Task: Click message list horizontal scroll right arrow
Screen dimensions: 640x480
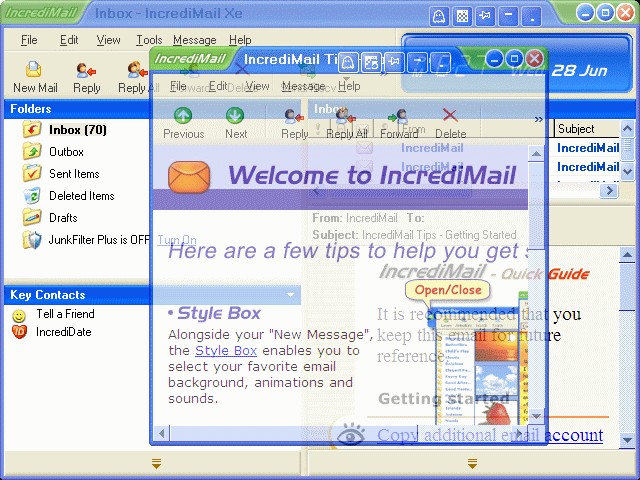Action: pyautogui.click(x=609, y=191)
